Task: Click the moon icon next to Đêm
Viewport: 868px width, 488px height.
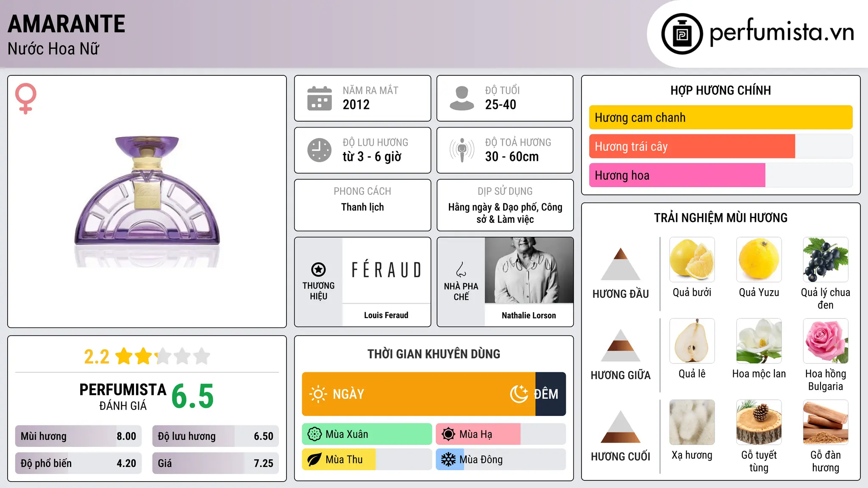Action: coord(519,394)
